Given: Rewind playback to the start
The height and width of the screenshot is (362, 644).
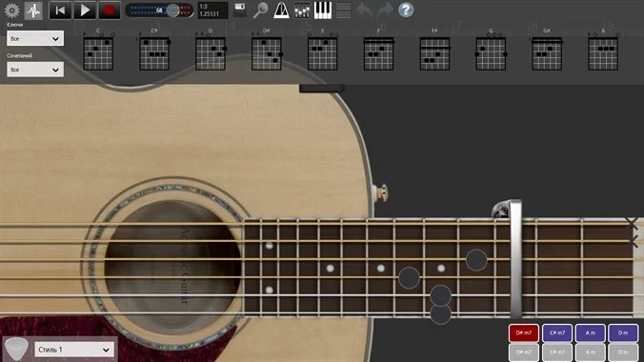Looking at the screenshot, I should 60,10.
